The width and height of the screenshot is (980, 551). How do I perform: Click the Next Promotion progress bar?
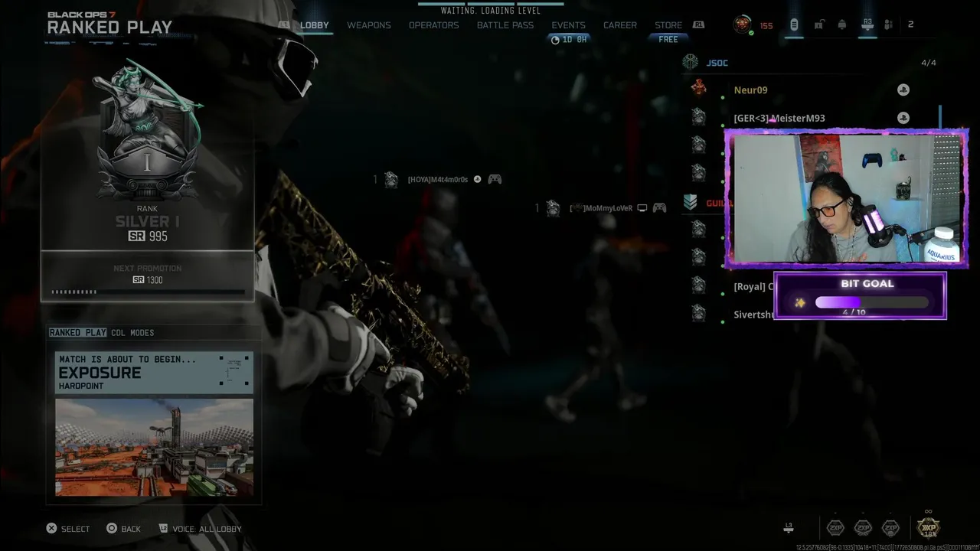coord(148,292)
